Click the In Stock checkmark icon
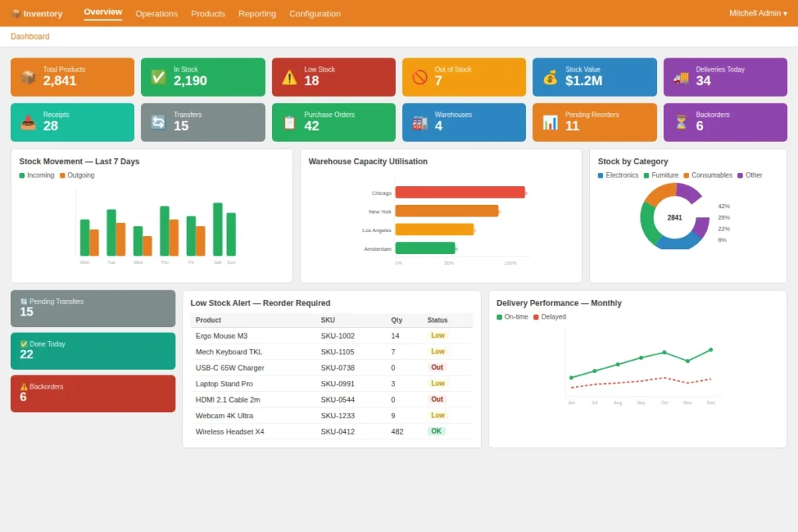The height and width of the screenshot is (532, 798). tap(158, 77)
